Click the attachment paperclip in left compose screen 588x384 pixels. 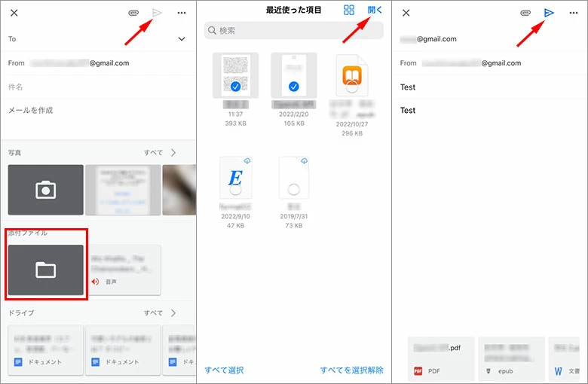[x=133, y=13]
